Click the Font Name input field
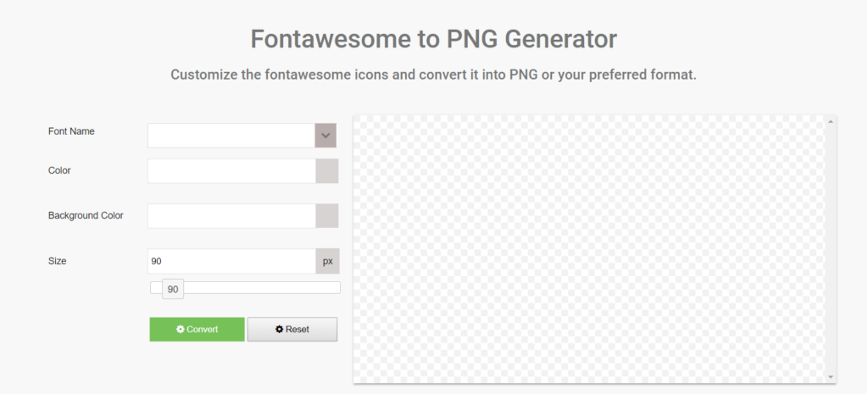 click(x=231, y=136)
